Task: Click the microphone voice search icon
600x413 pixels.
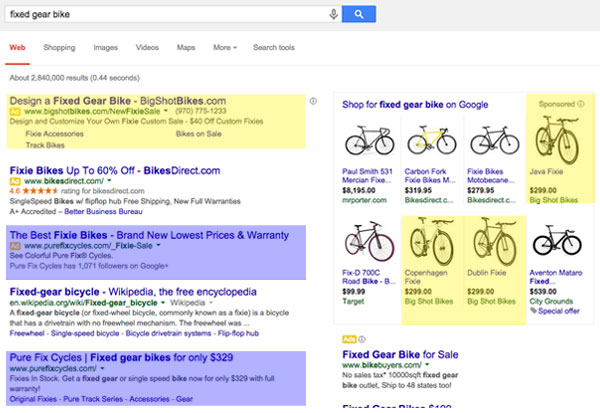Action: click(x=333, y=14)
